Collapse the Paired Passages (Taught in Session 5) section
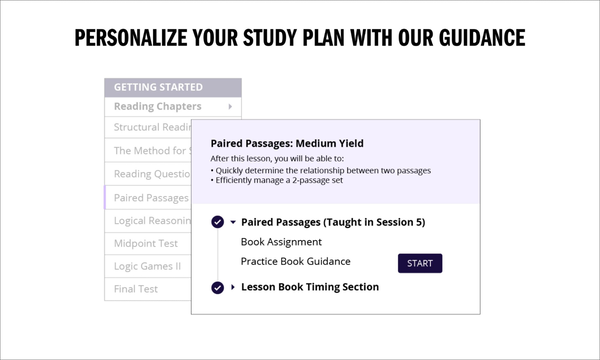 [233, 222]
